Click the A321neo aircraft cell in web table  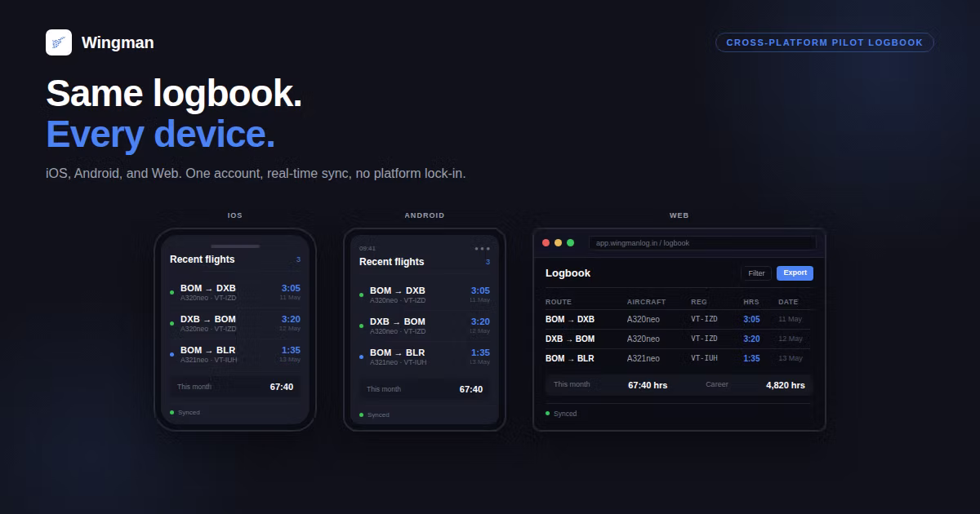(644, 358)
